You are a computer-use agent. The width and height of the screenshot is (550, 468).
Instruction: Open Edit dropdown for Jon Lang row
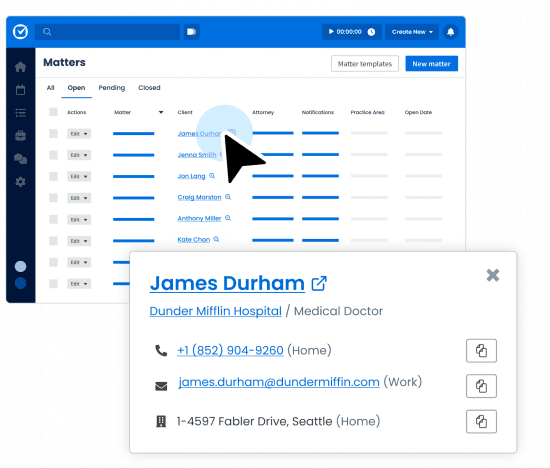[x=79, y=176]
